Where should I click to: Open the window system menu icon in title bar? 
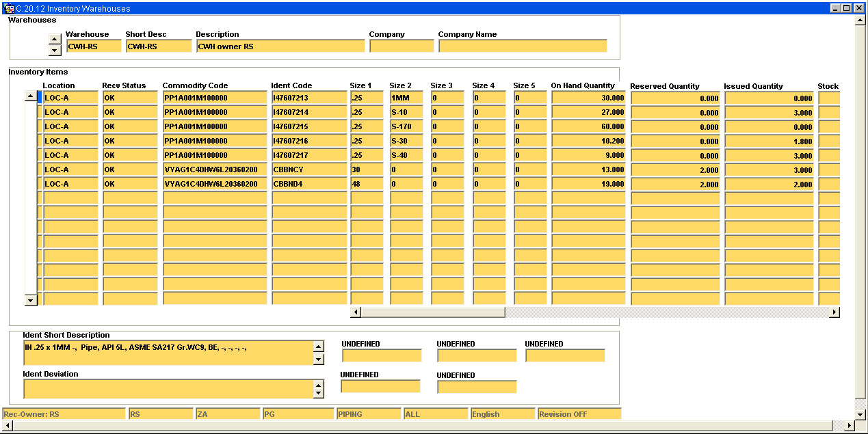point(8,8)
